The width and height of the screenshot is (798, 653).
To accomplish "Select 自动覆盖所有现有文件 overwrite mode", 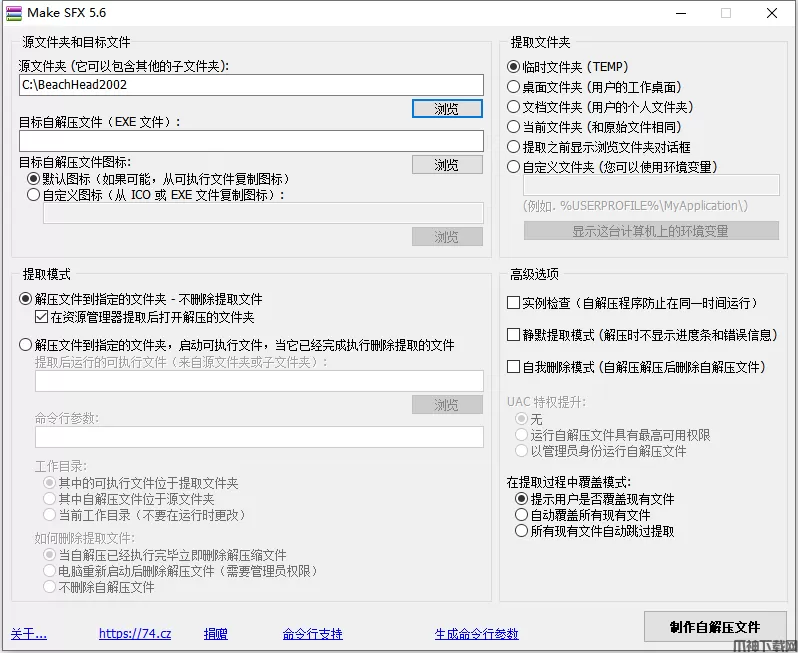I will (x=521, y=515).
